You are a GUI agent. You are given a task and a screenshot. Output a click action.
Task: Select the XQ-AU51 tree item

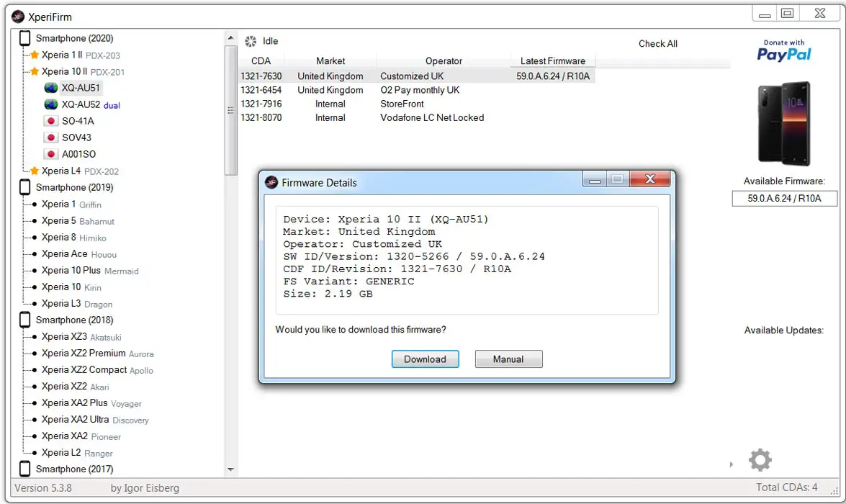tap(81, 88)
